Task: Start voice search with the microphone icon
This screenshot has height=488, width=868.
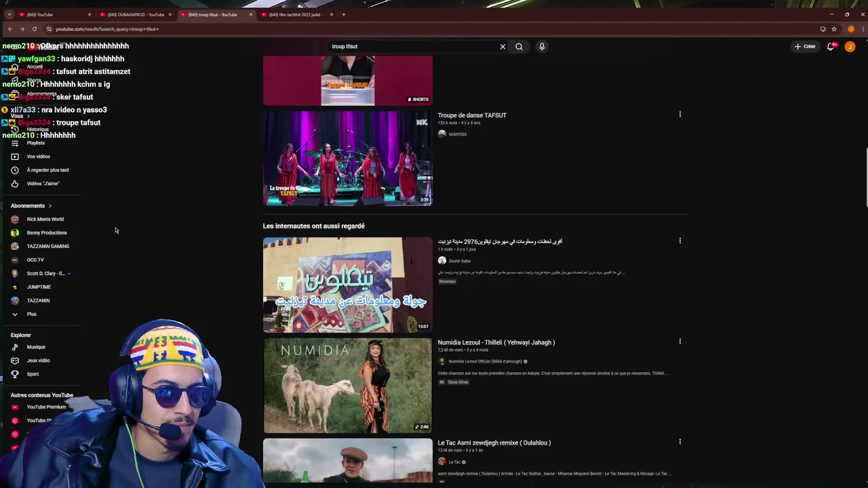Action: coord(542,47)
